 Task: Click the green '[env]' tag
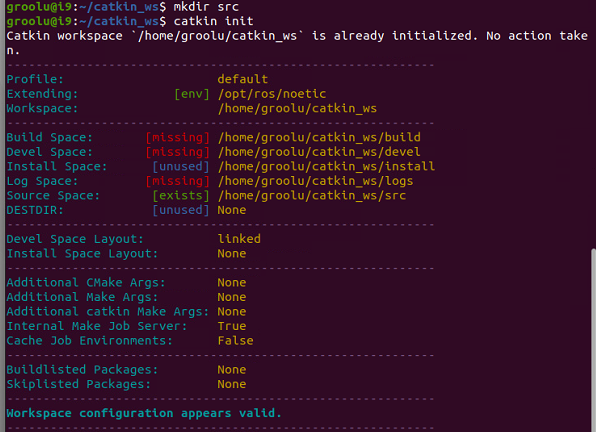[192, 94]
